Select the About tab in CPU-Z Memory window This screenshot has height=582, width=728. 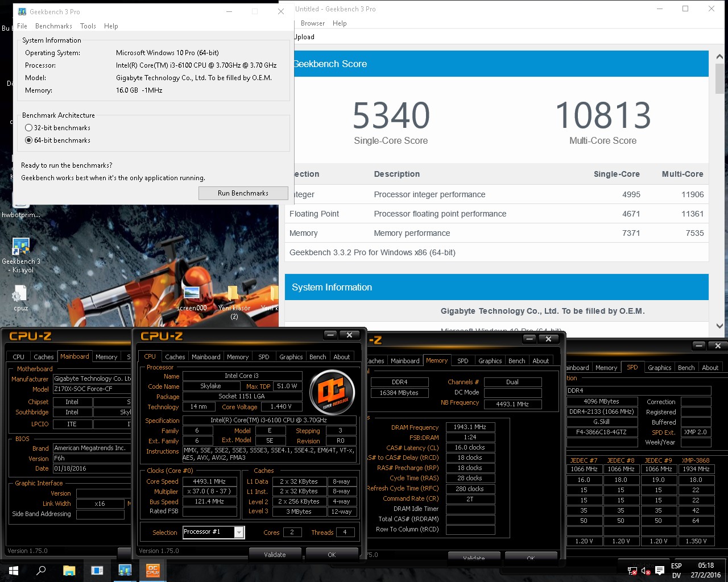click(x=541, y=361)
